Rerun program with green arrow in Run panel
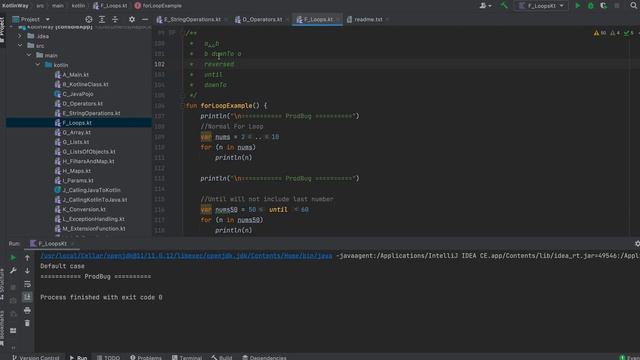 click(x=13, y=258)
